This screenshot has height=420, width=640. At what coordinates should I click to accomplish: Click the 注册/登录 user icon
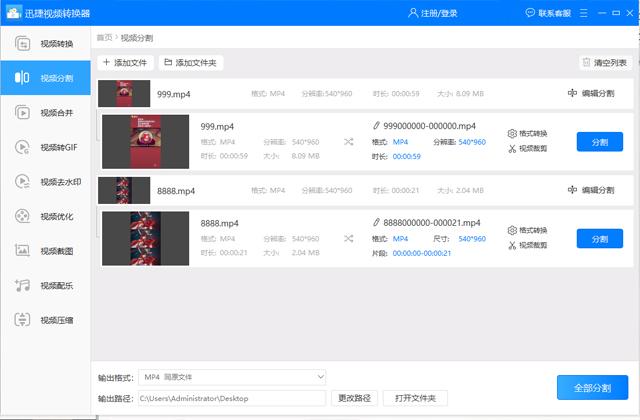click(413, 13)
